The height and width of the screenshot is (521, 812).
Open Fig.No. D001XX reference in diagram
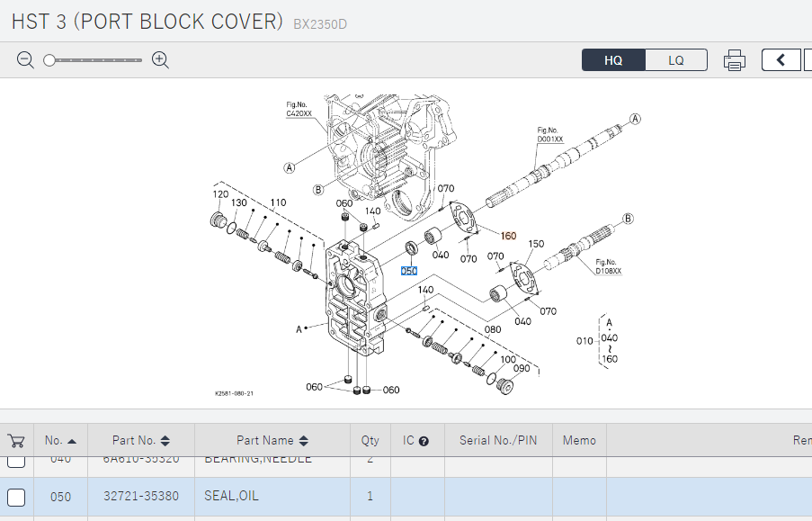(550, 135)
